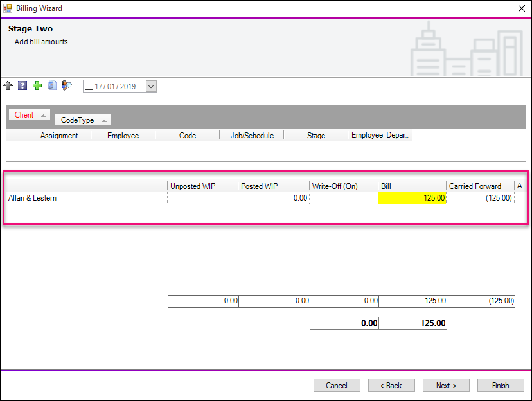Click the Next > button

coord(446,386)
